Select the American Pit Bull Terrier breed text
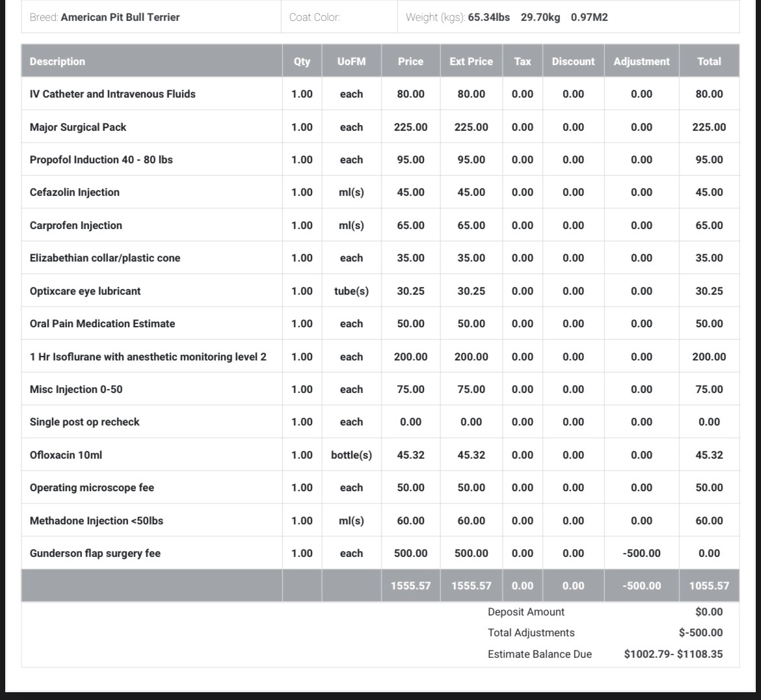761x700 pixels. [120, 17]
